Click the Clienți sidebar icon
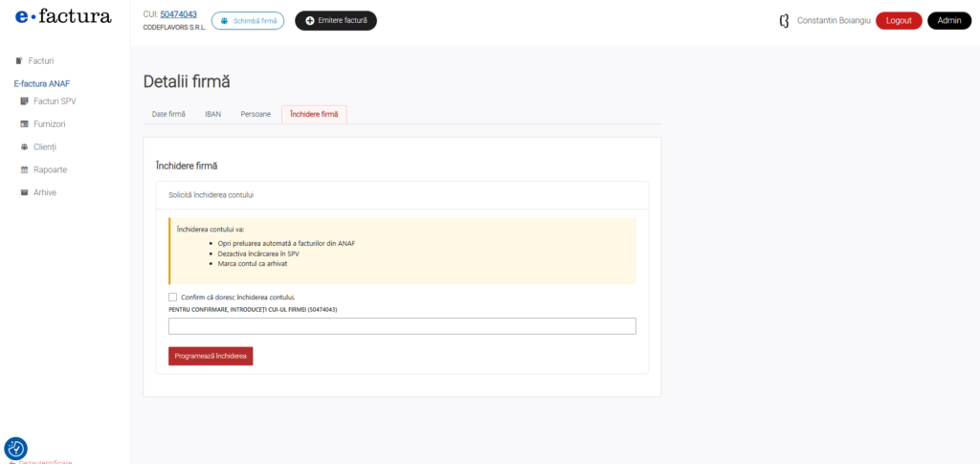The image size is (980, 464). tap(24, 146)
